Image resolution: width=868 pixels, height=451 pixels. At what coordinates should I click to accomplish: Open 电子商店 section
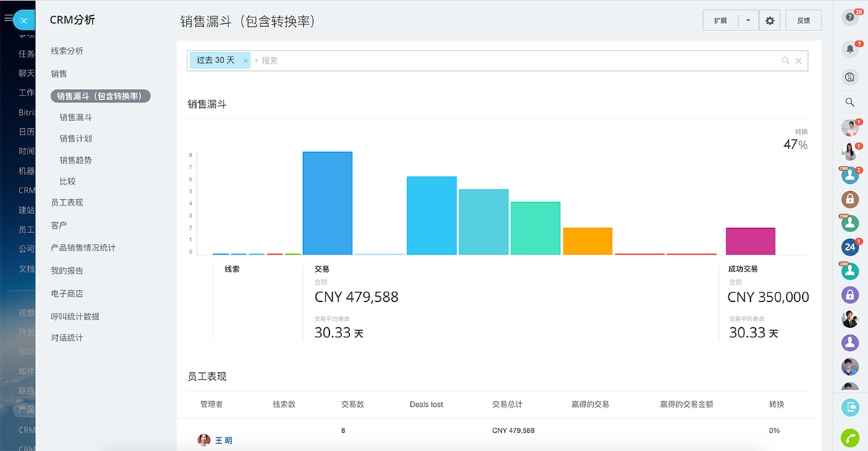67,293
